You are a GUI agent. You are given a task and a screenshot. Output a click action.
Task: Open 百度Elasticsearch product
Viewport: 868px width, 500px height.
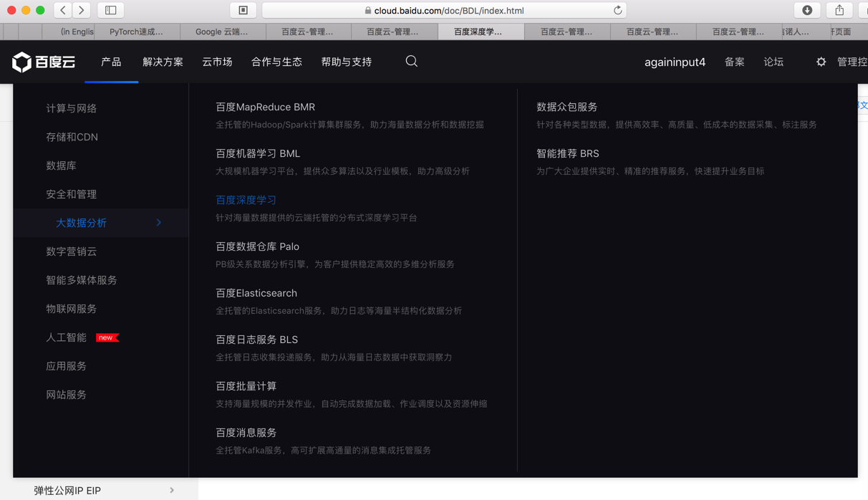point(256,293)
